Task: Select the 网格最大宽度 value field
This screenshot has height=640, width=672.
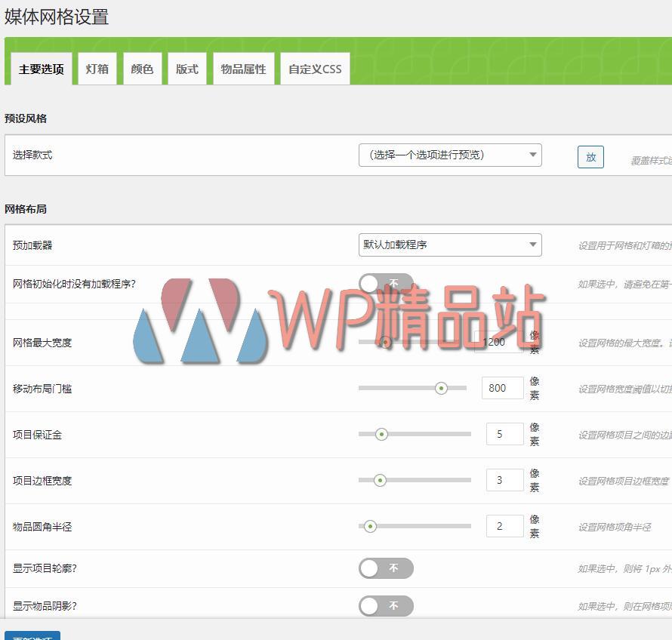Action: tap(500, 342)
